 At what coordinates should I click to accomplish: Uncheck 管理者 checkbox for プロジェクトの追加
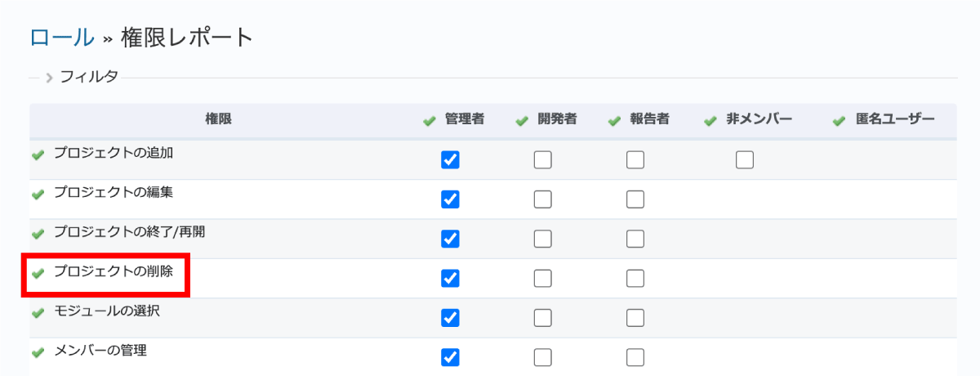(x=450, y=160)
